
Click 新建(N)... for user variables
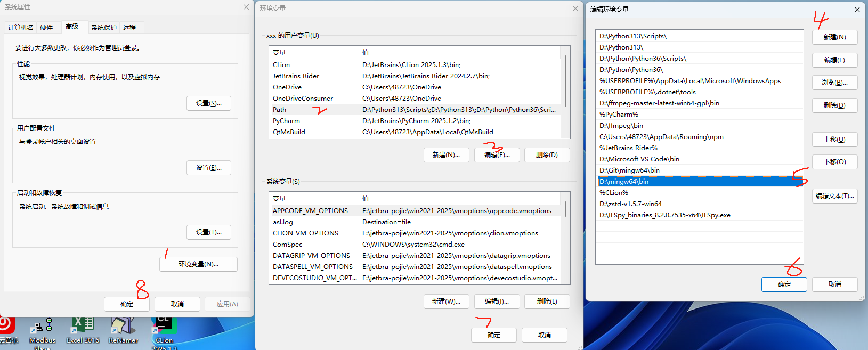point(447,155)
